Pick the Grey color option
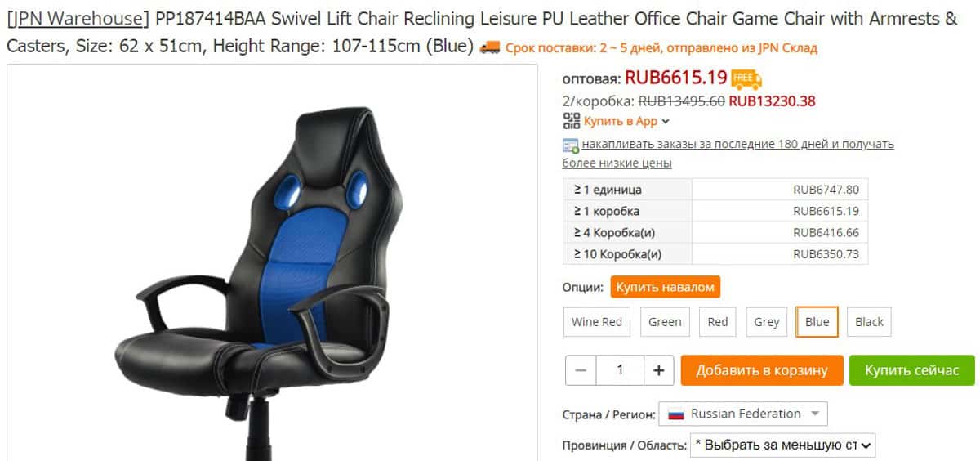The height and width of the screenshot is (461, 980). [x=766, y=322]
